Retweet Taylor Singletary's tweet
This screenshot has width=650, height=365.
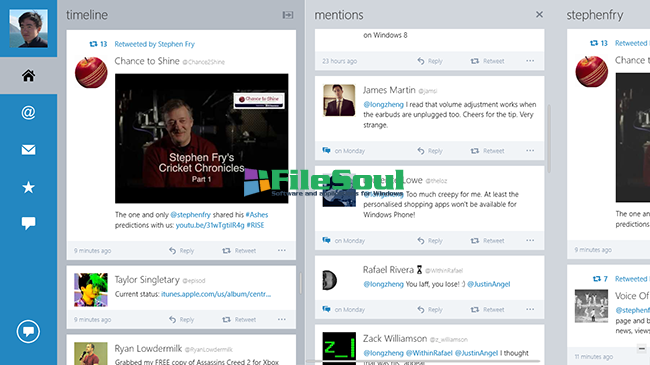click(x=239, y=319)
